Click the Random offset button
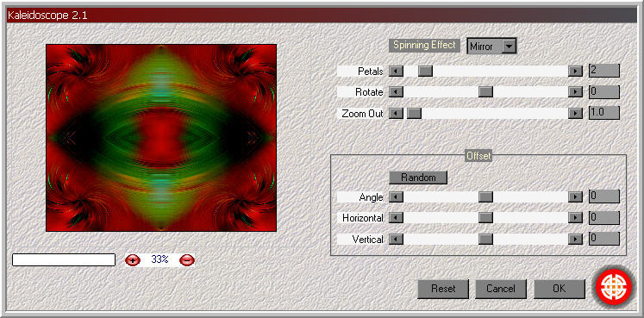644x318 pixels. pyautogui.click(x=418, y=178)
